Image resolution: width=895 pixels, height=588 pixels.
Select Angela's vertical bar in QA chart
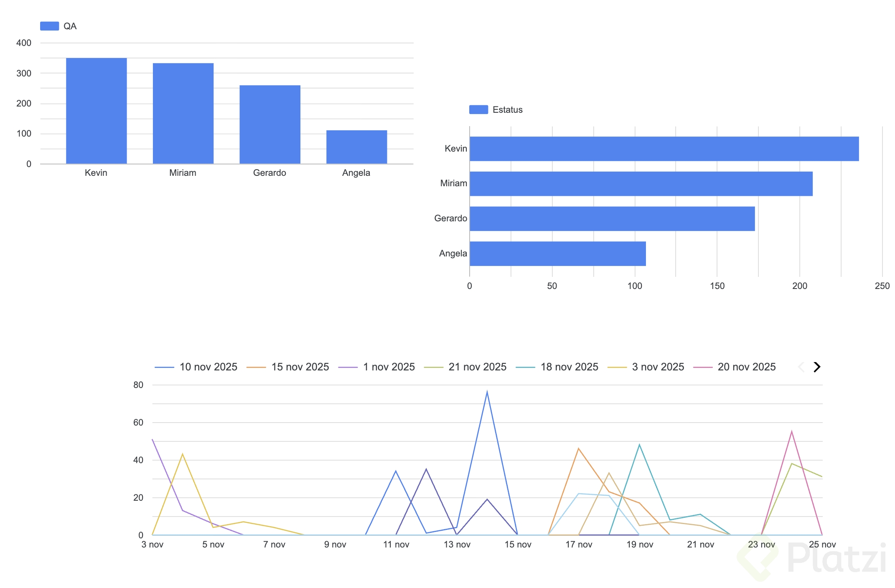click(x=356, y=147)
